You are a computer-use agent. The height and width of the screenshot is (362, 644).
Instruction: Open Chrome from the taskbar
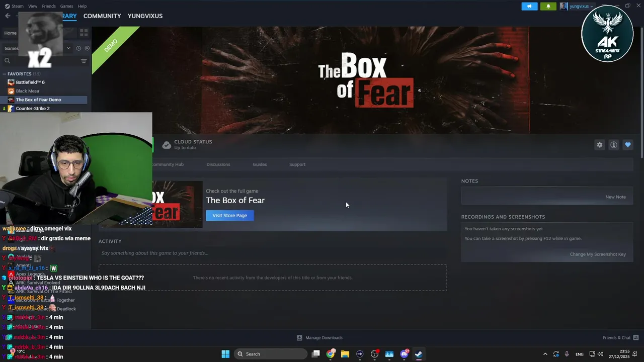331,354
